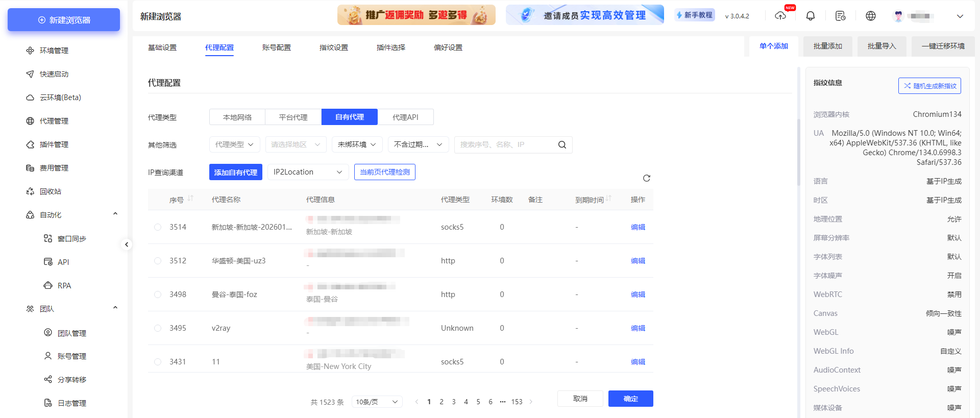Viewport: 980px width, 418px height.
Task: Open the 10条/页 page size dropdown
Action: tap(377, 402)
